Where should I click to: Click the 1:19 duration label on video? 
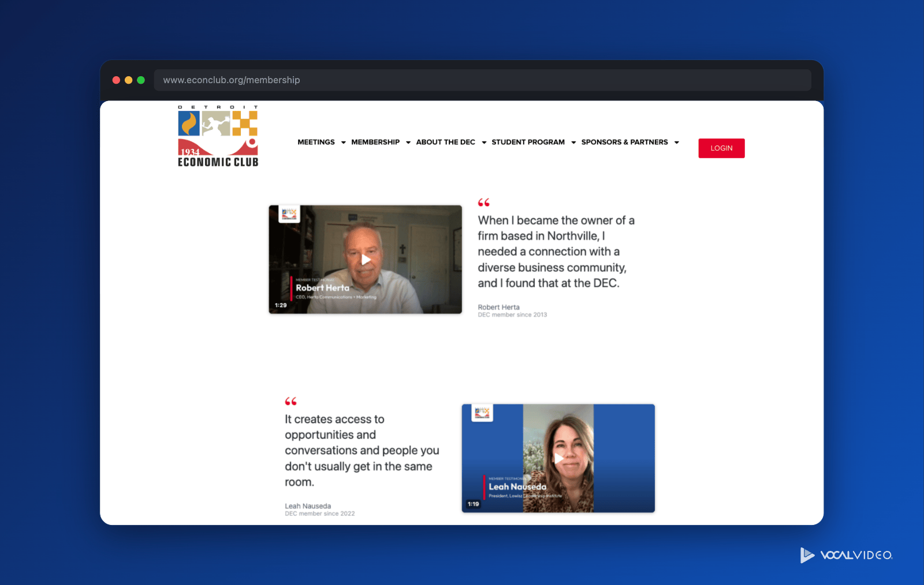pos(474,504)
